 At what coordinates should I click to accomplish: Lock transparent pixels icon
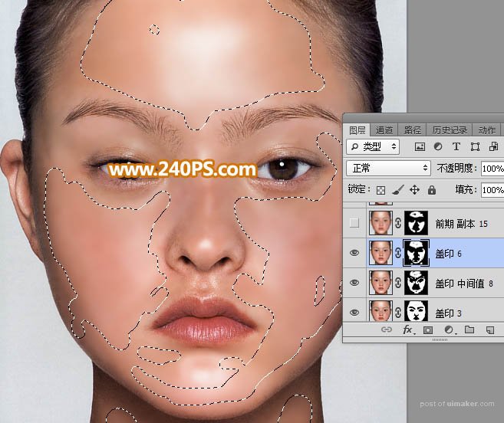click(381, 190)
